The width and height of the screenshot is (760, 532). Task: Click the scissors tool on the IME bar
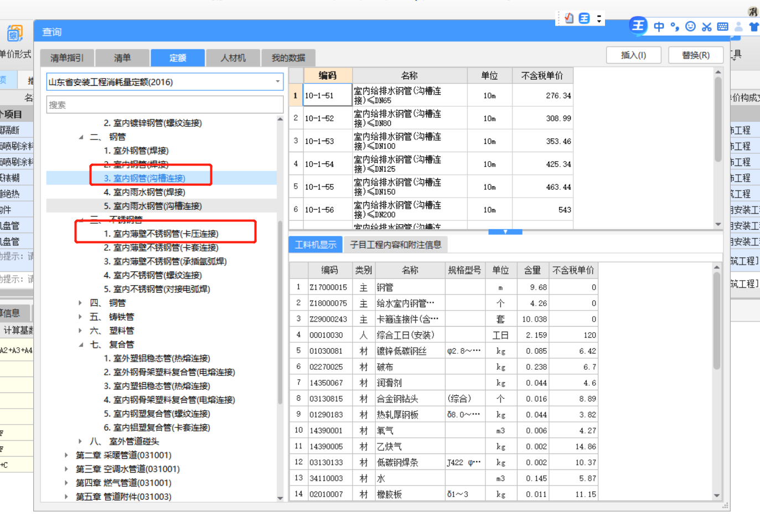706,27
